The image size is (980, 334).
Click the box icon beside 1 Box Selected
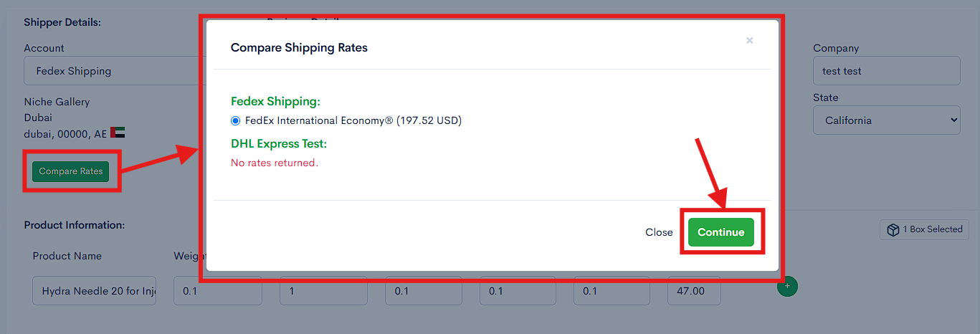[x=893, y=230]
